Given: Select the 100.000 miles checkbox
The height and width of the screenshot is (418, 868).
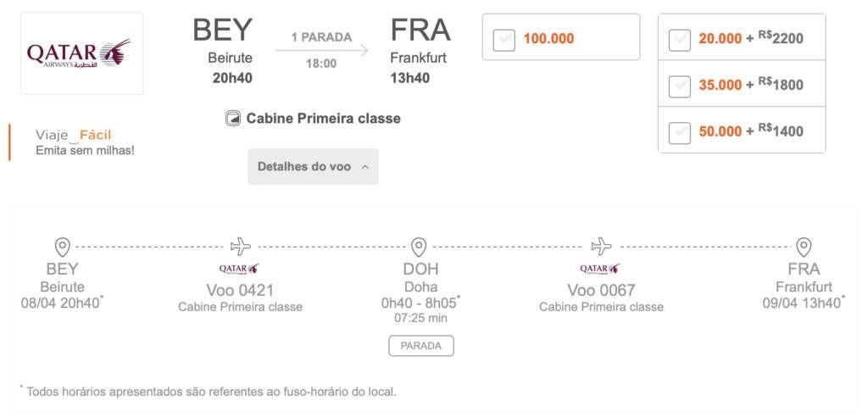Looking at the screenshot, I should click(x=504, y=40).
